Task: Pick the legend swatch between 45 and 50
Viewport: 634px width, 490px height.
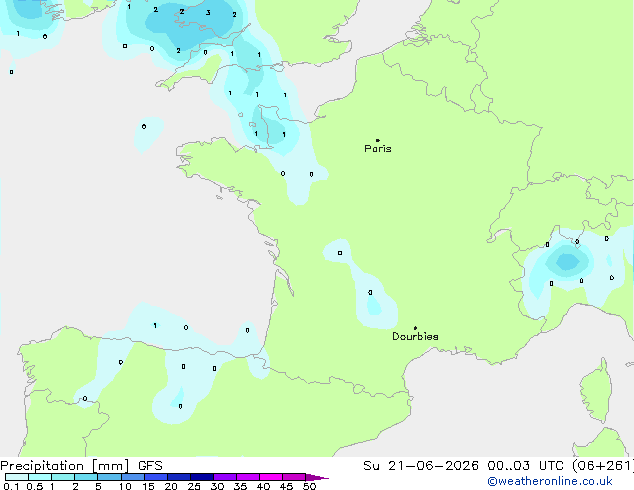Action: click(294, 477)
